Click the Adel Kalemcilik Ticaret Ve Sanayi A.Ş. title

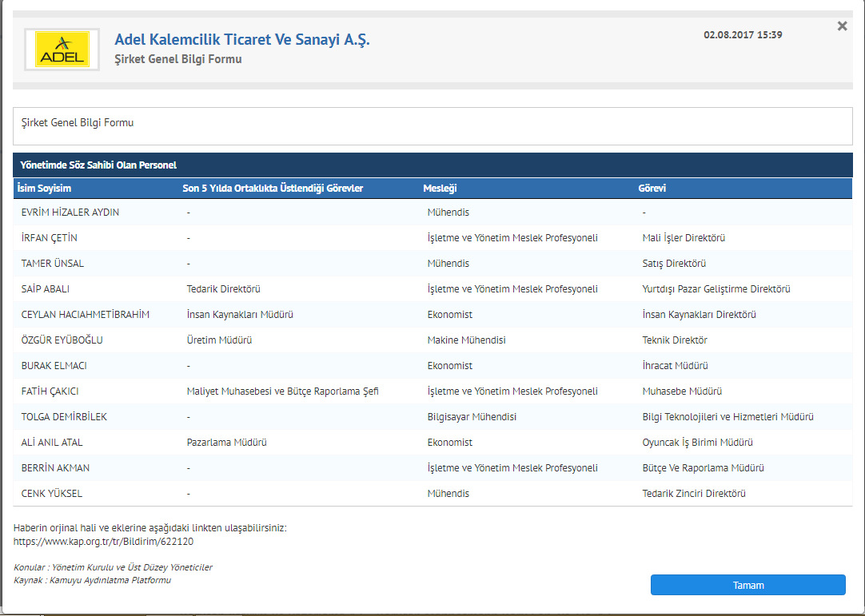pos(242,40)
